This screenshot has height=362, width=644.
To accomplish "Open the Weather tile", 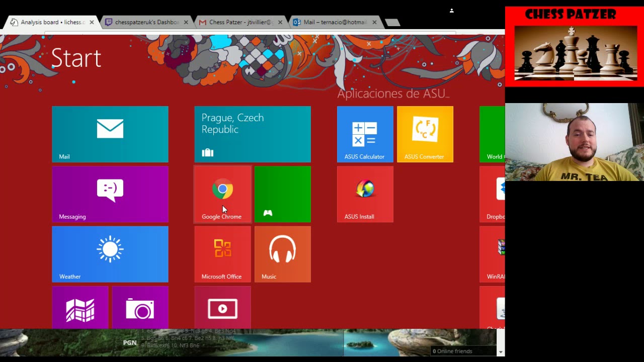I will tap(110, 254).
